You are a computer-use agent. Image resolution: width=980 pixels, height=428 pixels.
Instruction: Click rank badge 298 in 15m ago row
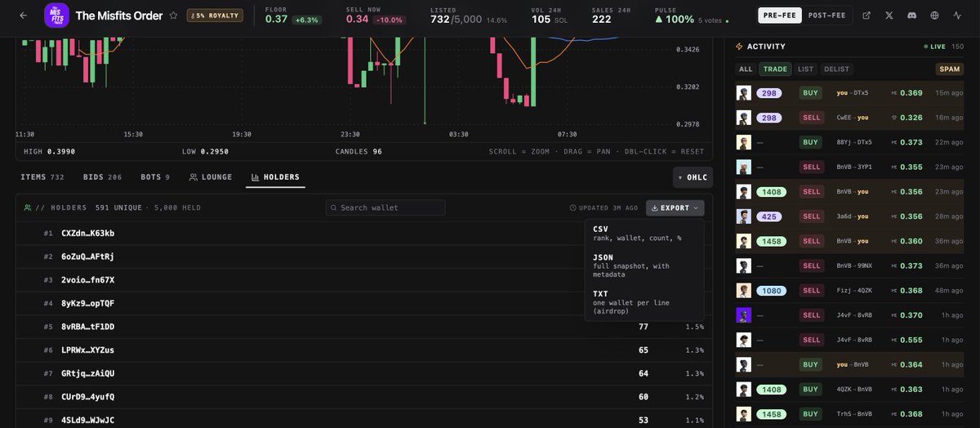point(769,93)
